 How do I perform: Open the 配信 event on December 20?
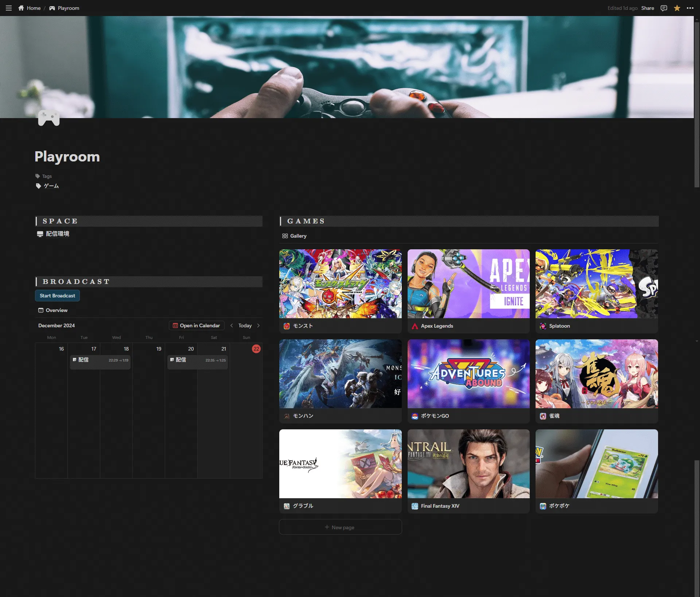pos(198,362)
